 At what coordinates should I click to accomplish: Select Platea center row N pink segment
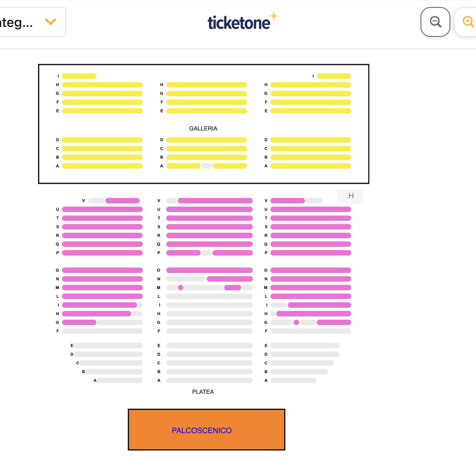click(x=230, y=279)
